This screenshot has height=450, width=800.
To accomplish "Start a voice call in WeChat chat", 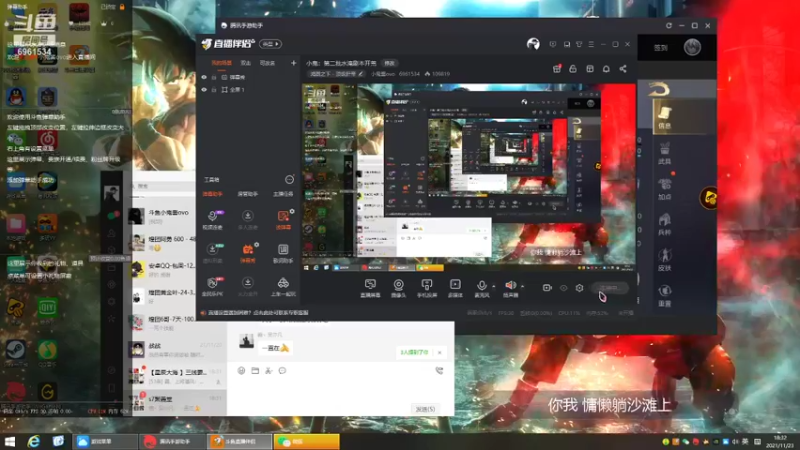I will click(x=439, y=370).
